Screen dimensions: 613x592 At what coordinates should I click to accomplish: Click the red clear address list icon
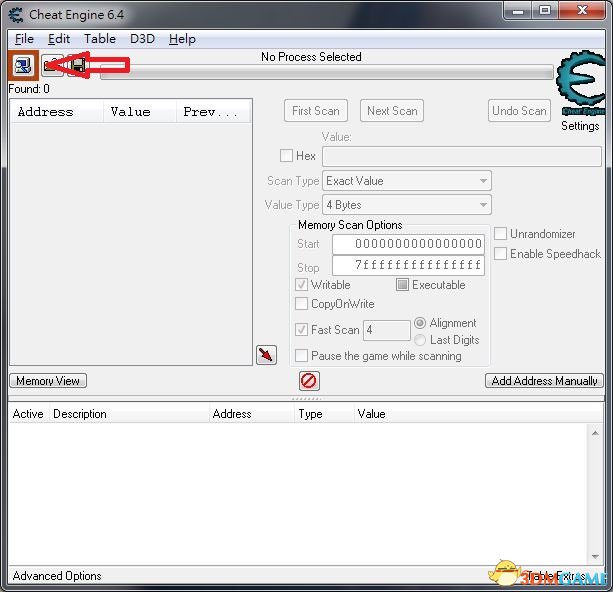309,381
